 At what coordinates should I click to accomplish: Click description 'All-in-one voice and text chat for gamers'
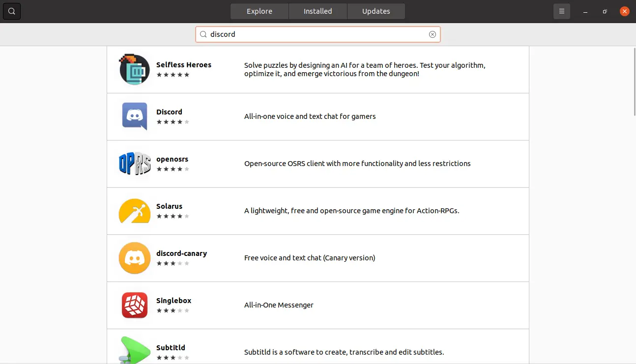tap(310, 116)
